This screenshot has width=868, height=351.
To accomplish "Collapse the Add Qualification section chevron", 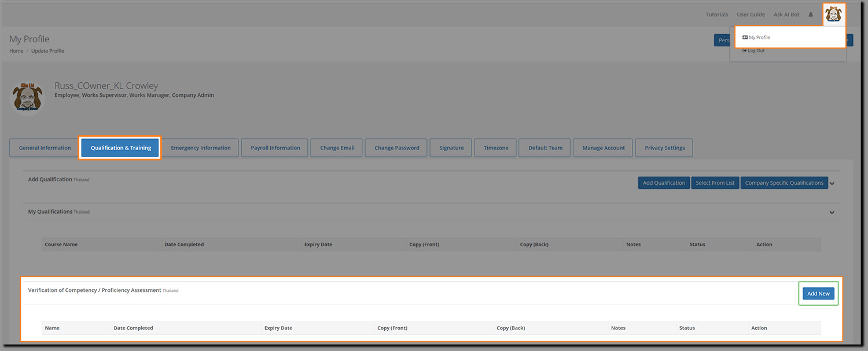I will (832, 184).
